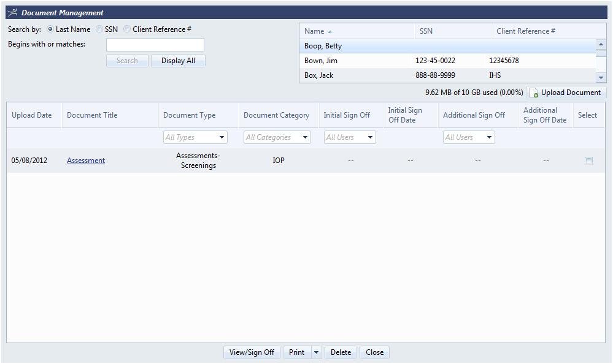Open Additional Sign Off users dropdown
613x364 pixels.
click(x=489, y=137)
